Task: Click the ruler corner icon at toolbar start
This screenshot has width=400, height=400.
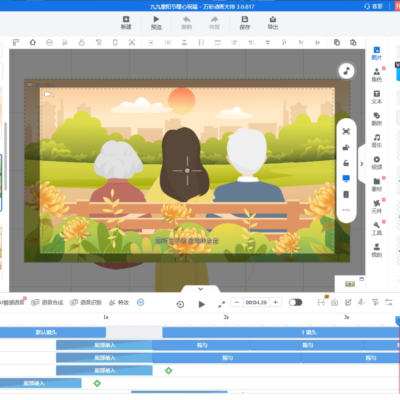Action: [x=16, y=42]
